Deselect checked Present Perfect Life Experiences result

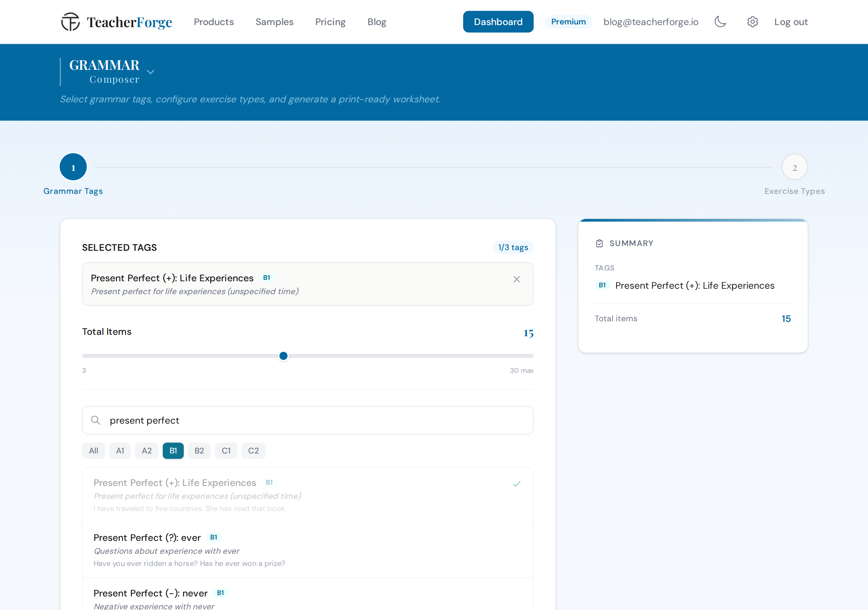[x=308, y=495]
